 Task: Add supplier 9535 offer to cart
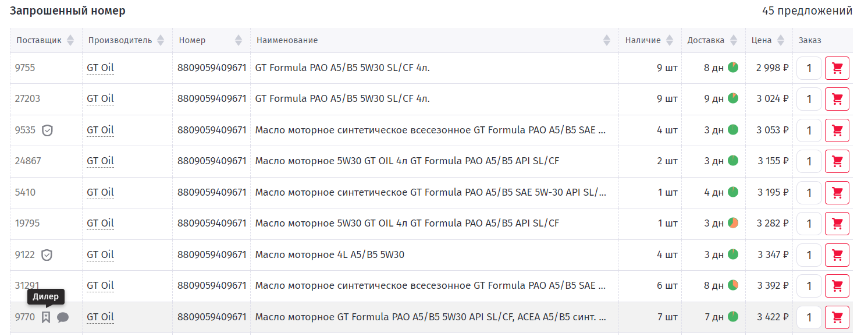pos(837,130)
